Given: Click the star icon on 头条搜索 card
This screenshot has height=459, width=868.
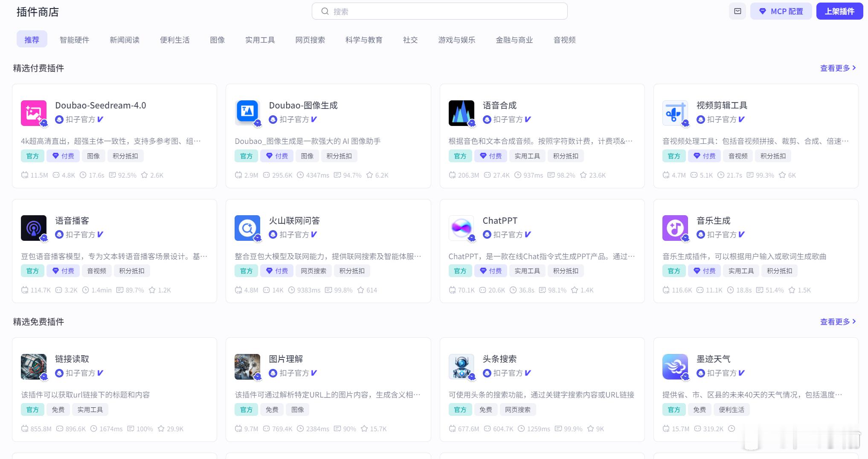Looking at the screenshot, I should (591, 429).
